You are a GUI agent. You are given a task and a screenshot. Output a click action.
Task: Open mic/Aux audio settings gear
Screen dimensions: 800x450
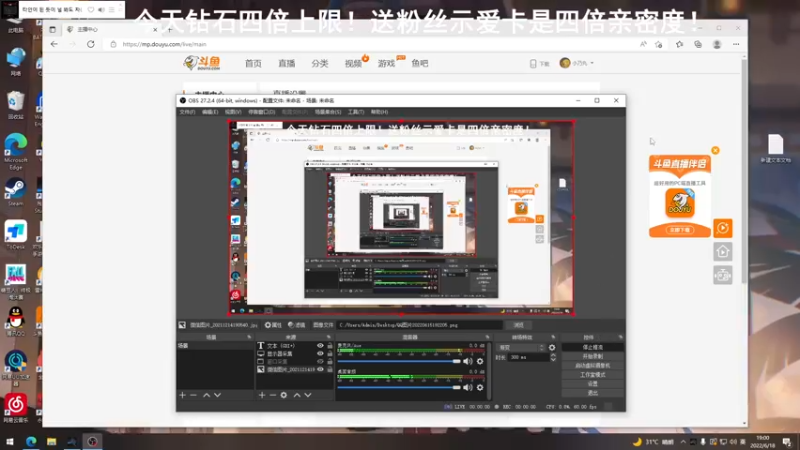pos(480,361)
